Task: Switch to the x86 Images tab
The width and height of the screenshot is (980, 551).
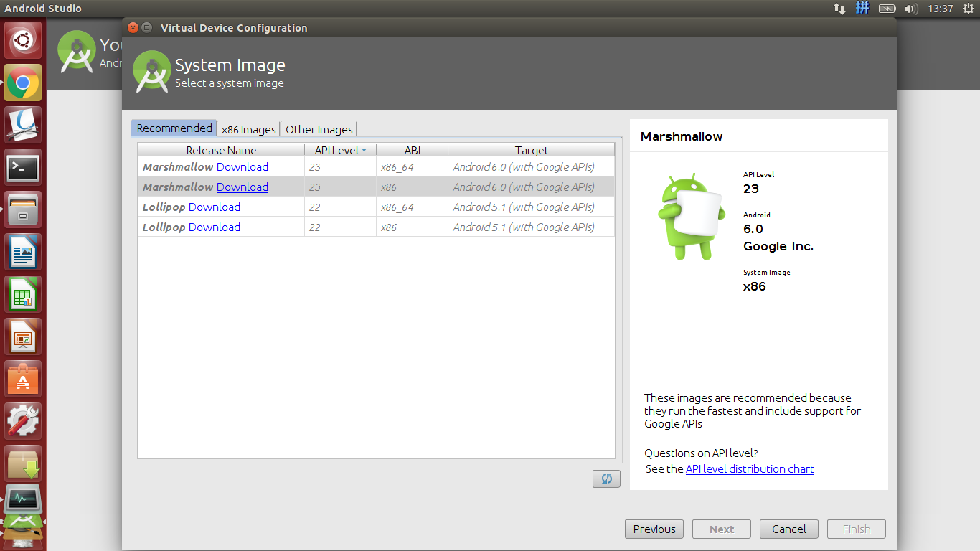Action: 248,129
